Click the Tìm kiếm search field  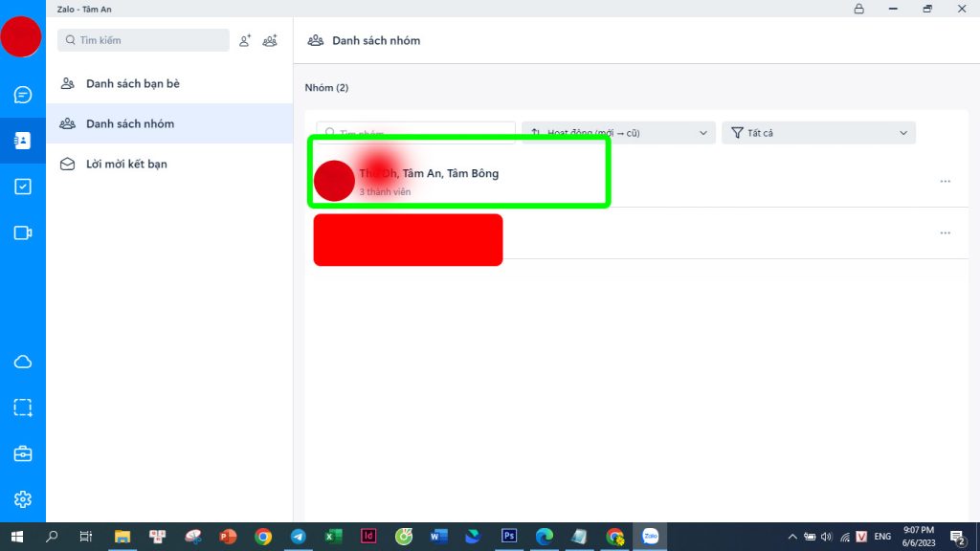pos(144,40)
